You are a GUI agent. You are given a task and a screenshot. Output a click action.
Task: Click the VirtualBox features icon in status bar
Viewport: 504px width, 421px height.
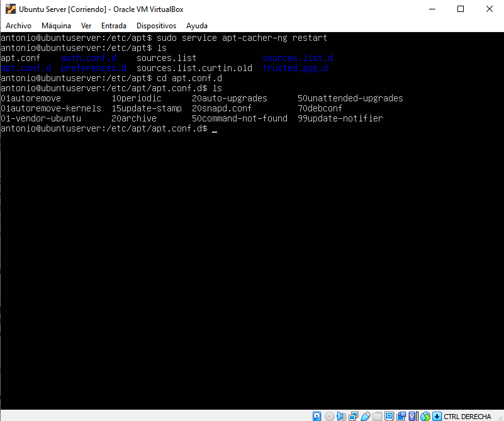[412, 416]
